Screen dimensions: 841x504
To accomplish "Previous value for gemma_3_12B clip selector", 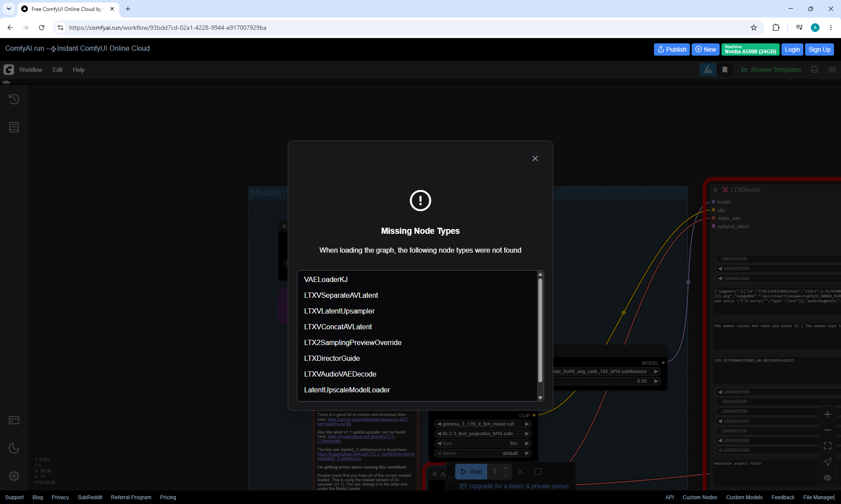I will (x=439, y=424).
